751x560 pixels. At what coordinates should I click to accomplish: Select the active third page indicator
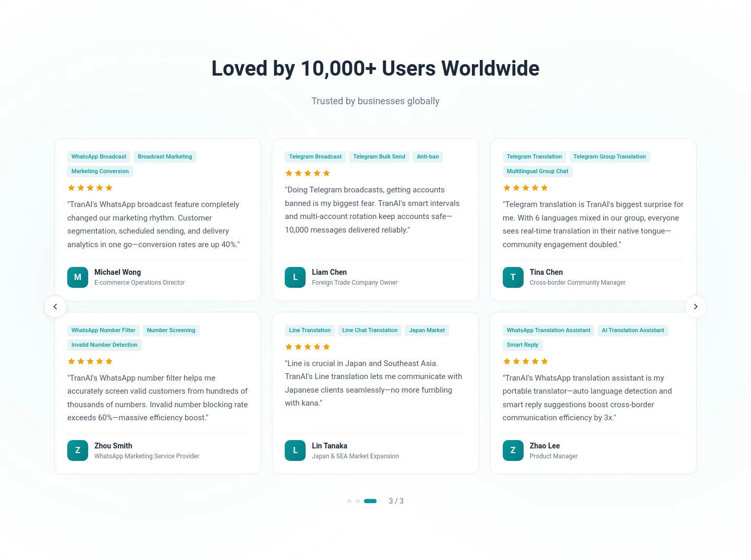coord(370,501)
